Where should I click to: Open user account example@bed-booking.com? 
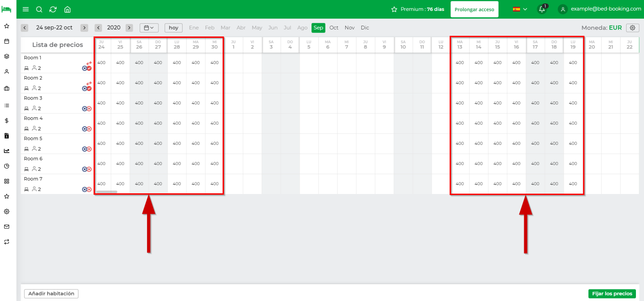(600, 9)
